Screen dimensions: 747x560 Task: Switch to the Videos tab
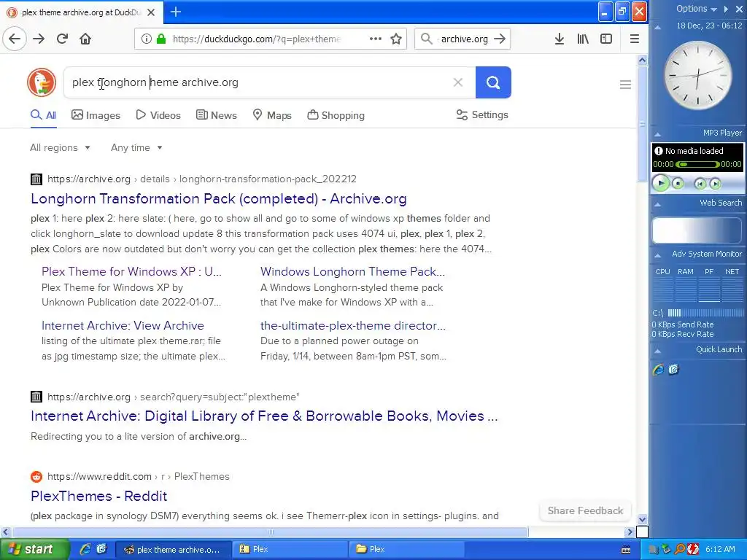click(x=158, y=115)
